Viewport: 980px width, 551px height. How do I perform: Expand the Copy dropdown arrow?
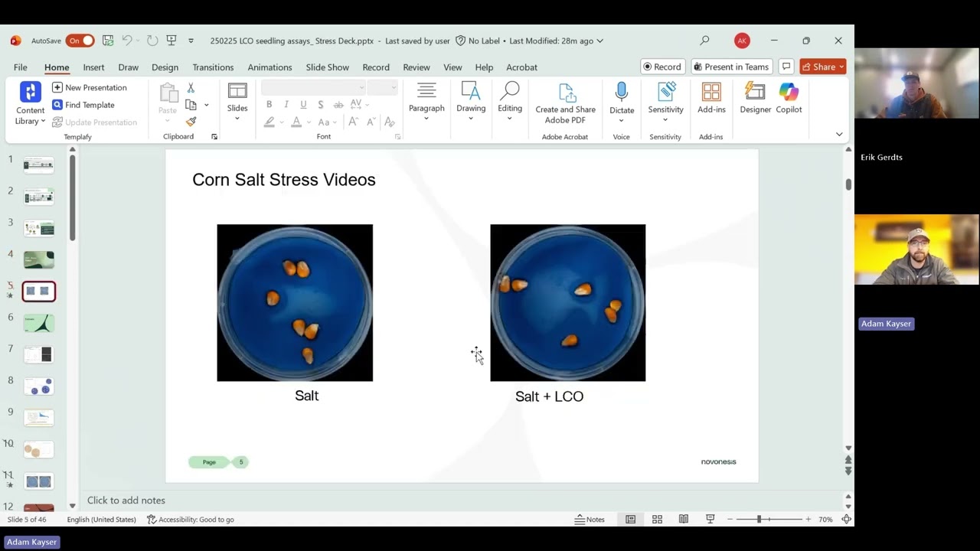[206, 105]
